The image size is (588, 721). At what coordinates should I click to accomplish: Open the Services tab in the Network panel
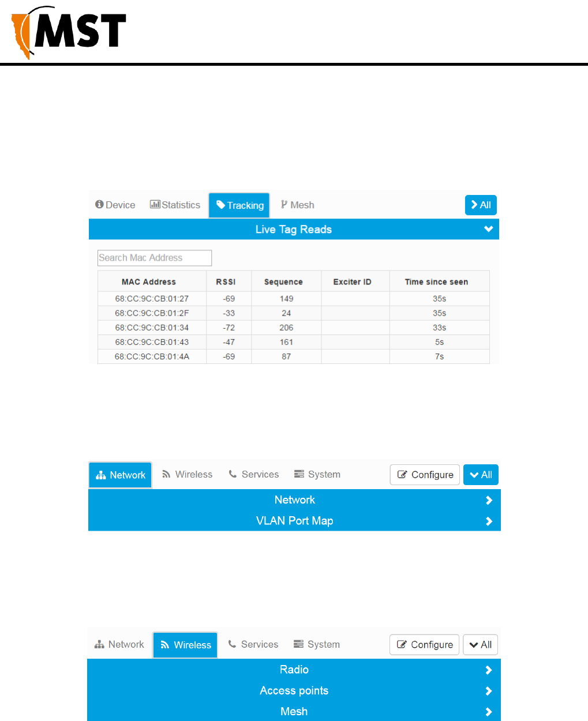(x=253, y=474)
